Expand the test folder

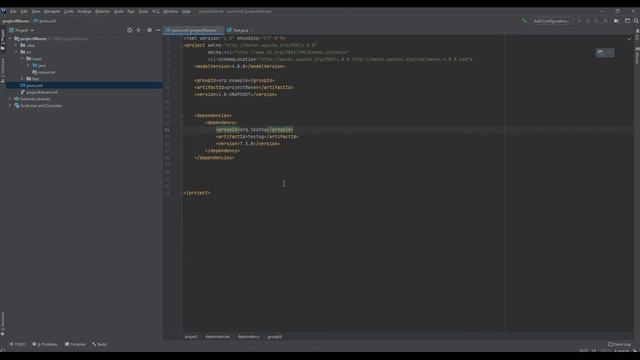pos(22,79)
